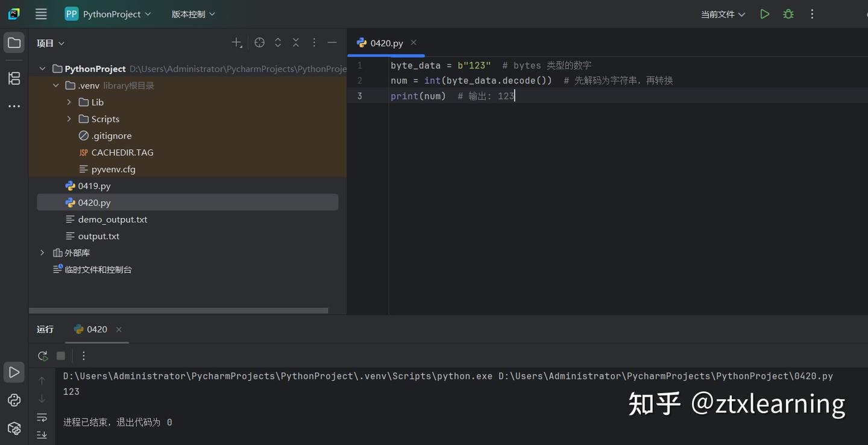
Task: Run the current file with green play icon
Action: point(764,14)
